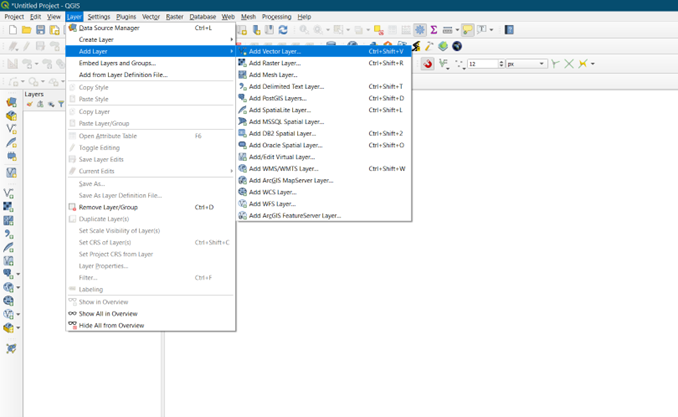Open Data Source Manager icon in the left toolbar
This screenshot has height=417, width=678.
point(11,102)
